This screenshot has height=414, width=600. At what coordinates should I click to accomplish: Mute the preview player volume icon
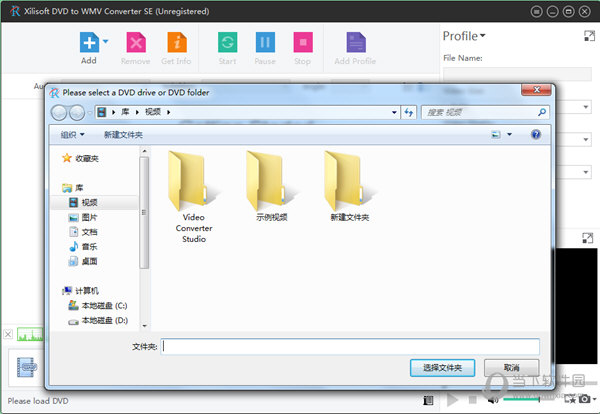click(492, 400)
